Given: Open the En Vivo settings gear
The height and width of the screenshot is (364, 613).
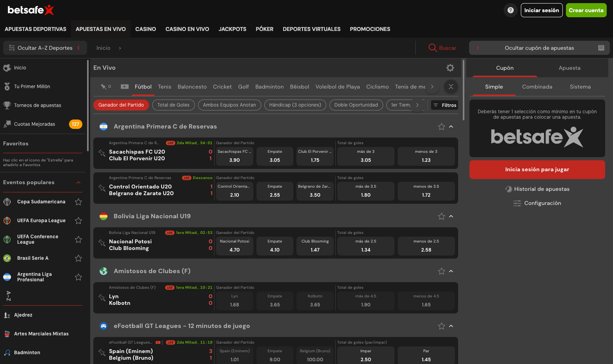Looking at the screenshot, I should (450, 68).
